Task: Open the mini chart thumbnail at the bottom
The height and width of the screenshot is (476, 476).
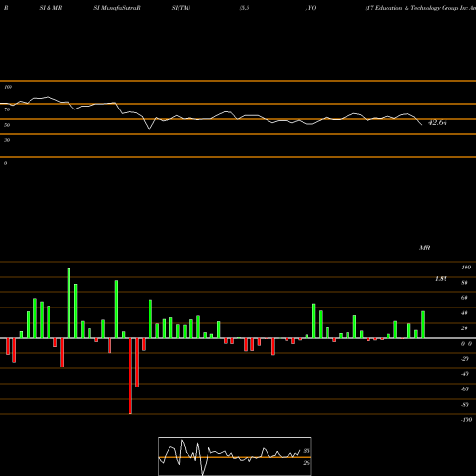Action: (x=235, y=456)
